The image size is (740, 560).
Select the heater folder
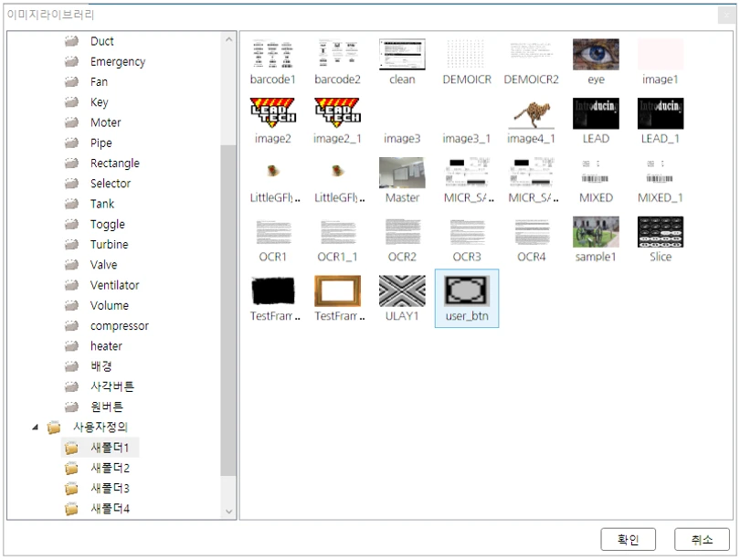pyautogui.click(x=106, y=346)
